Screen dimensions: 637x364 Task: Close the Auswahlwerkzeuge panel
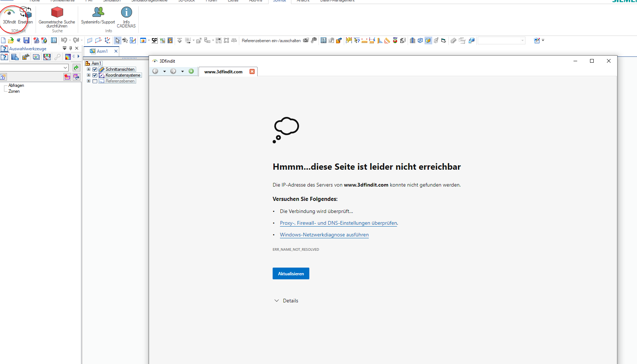[77, 48]
